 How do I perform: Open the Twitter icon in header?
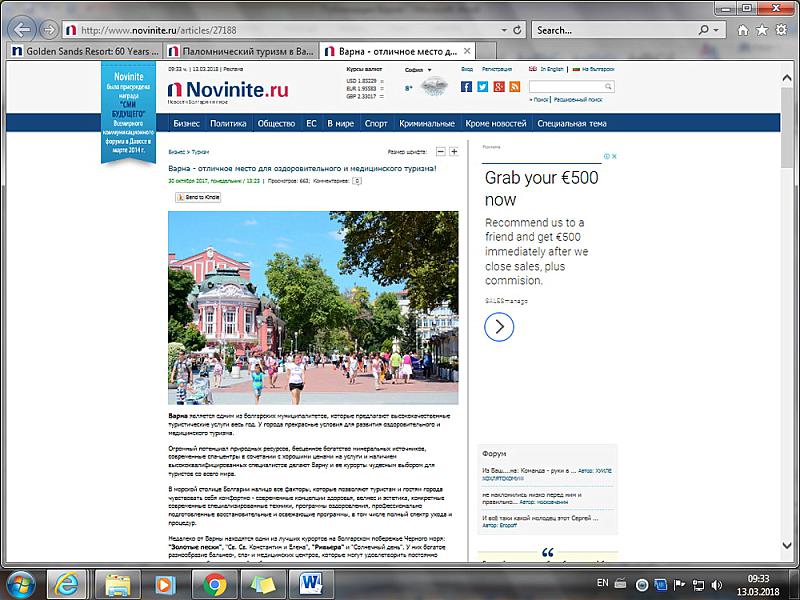click(x=482, y=87)
